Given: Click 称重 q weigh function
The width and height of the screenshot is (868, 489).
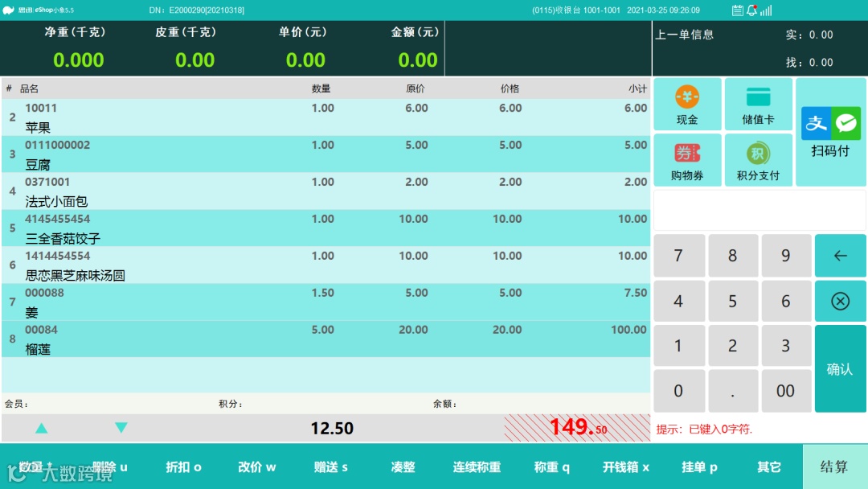Looking at the screenshot, I should (x=552, y=466).
